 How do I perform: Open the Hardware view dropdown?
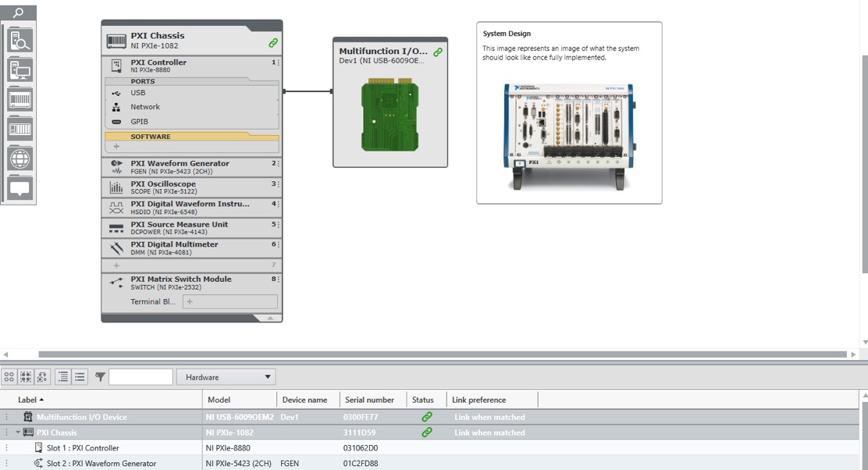pyautogui.click(x=226, y=377)
